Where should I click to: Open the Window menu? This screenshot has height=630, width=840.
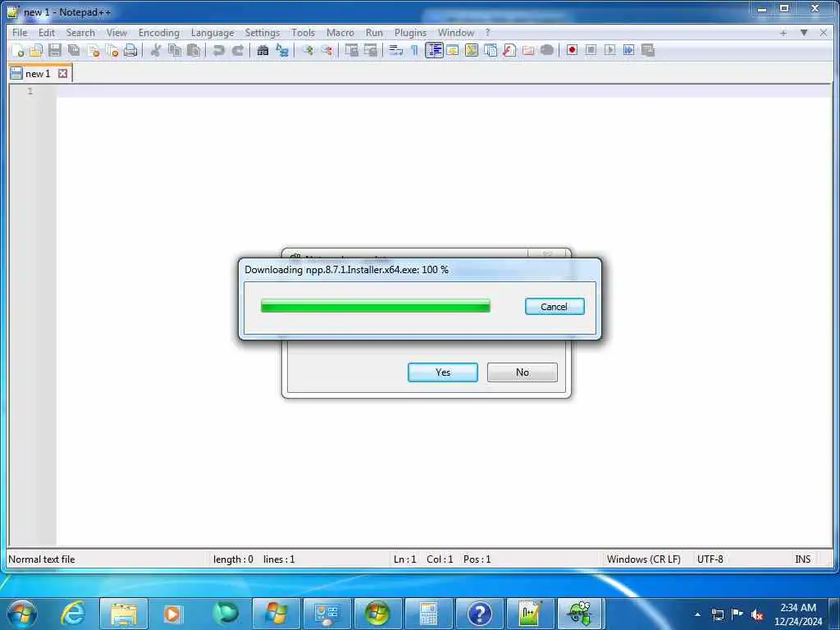456,33
